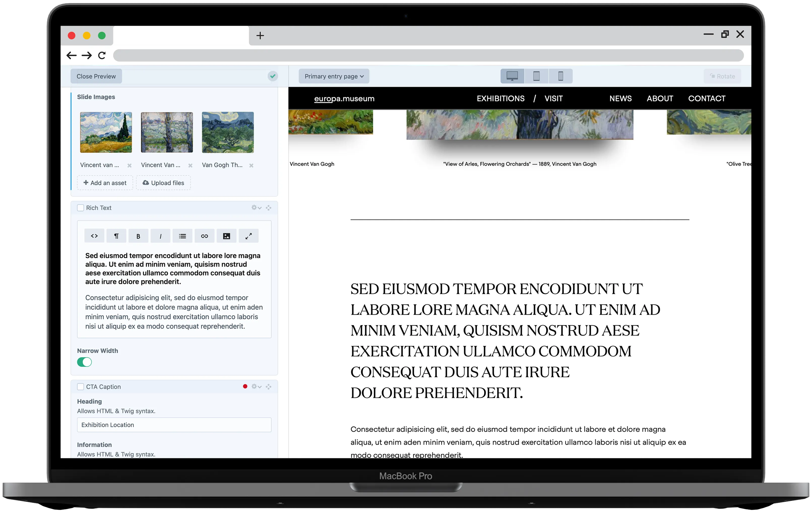Click the Rotate button
Screen dimensions: 812x512
coord(722,76)
